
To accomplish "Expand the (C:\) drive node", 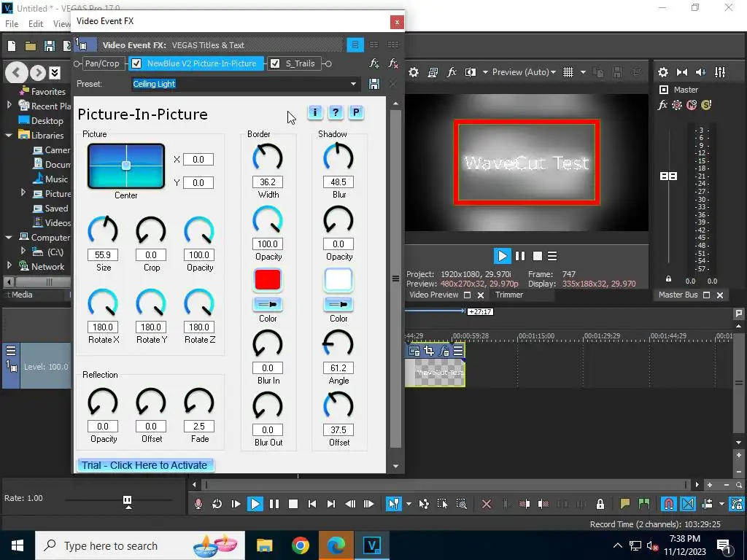I will click(23, 251).
